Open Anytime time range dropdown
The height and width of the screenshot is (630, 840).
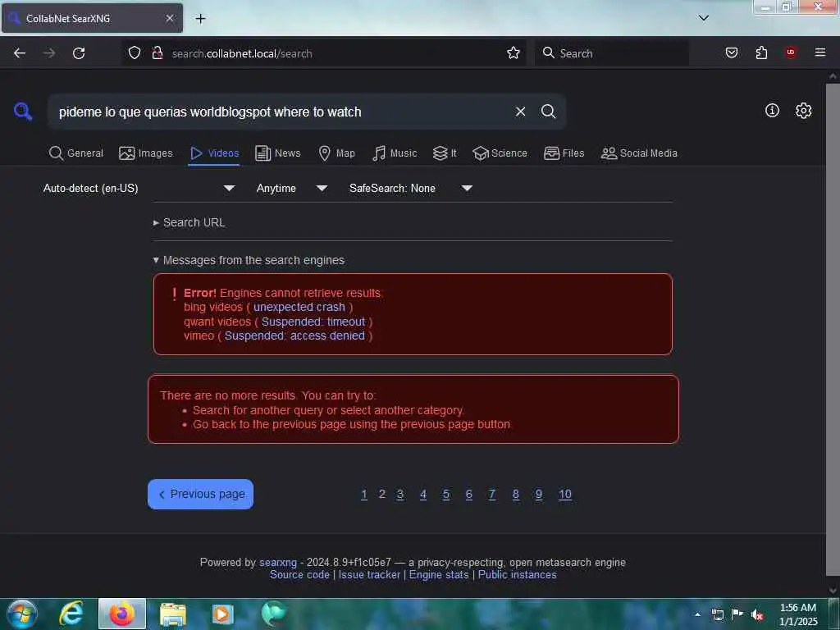click(x=291, y=188)
